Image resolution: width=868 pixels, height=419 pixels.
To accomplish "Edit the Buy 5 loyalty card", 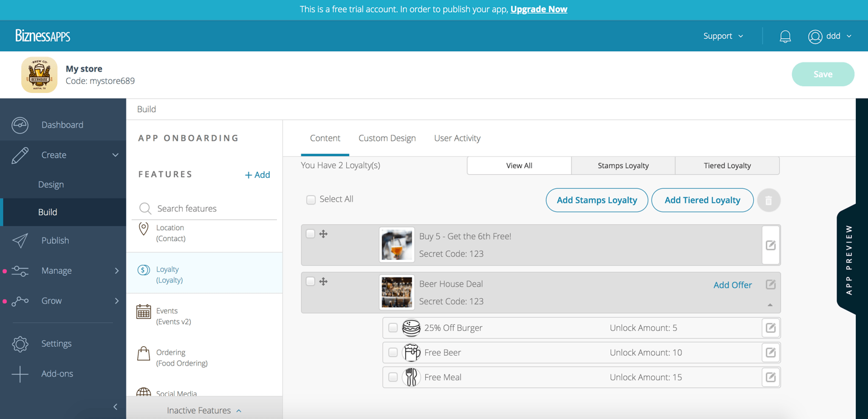I will tap(770, 245).
